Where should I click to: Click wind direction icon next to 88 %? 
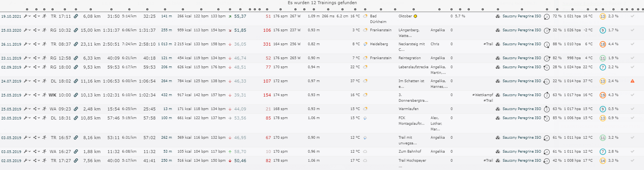click(x=547, y=44)
